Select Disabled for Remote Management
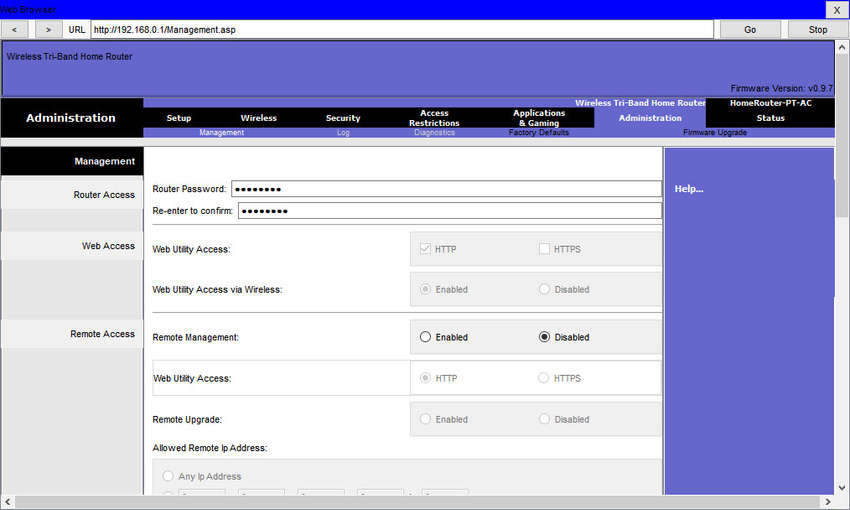850x510 pixels. [x=544, y=337]
